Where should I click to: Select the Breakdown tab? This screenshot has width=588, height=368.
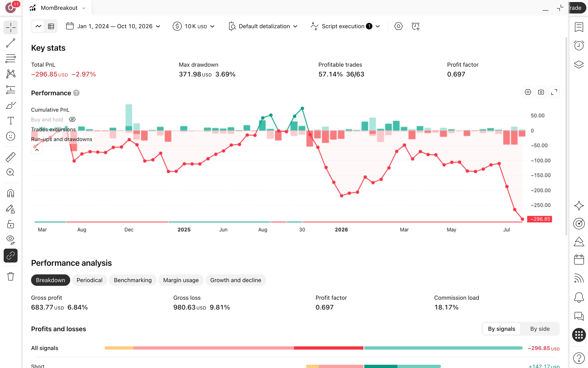click(51, 280)
